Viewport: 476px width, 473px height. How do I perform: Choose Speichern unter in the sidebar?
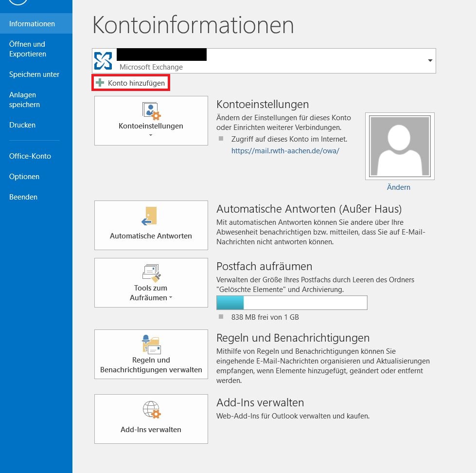tap(34, 74)
